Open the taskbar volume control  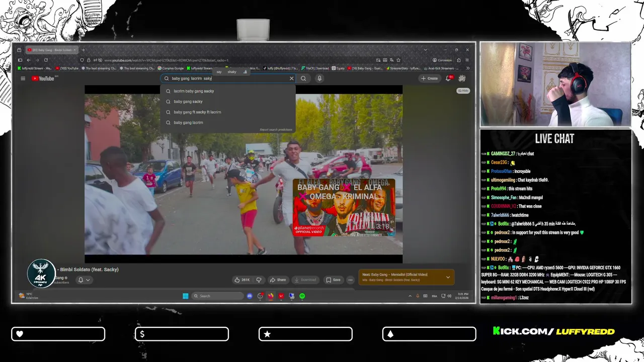click(449, 296)
